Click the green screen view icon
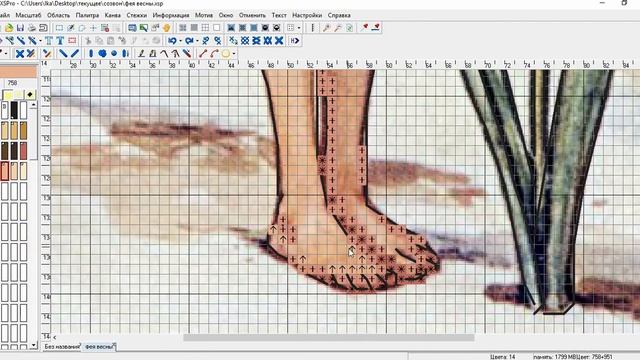 143,28
